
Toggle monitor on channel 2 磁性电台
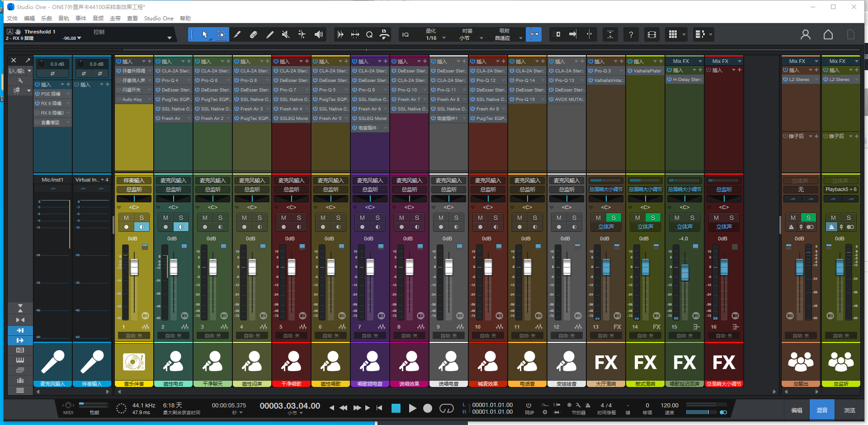coord(181,227)
